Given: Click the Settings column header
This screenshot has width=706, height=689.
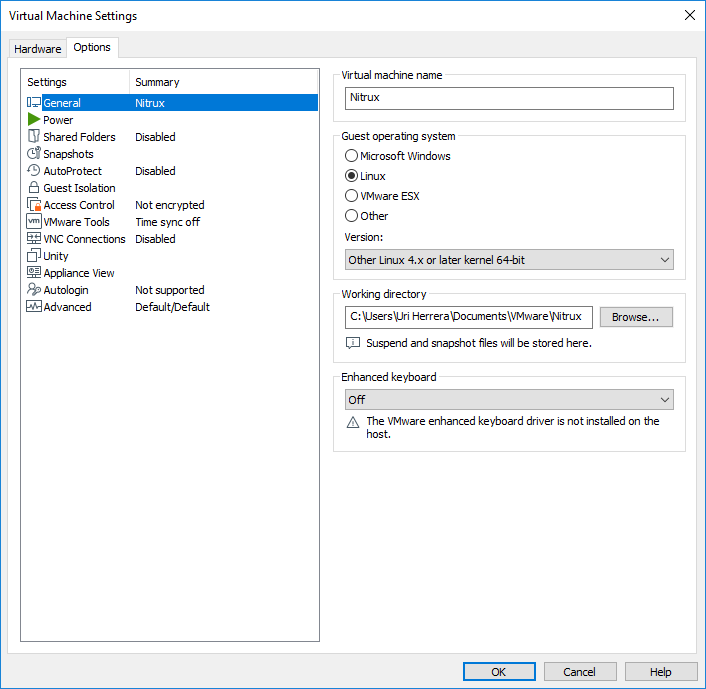Looking at the screenshot, I should [x=75, y=82].
